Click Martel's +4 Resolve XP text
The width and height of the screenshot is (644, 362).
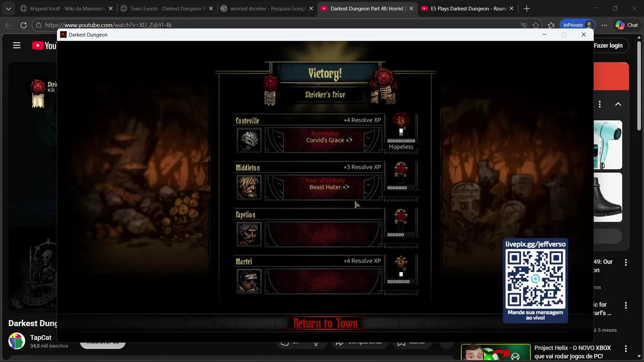pos(362,261)
